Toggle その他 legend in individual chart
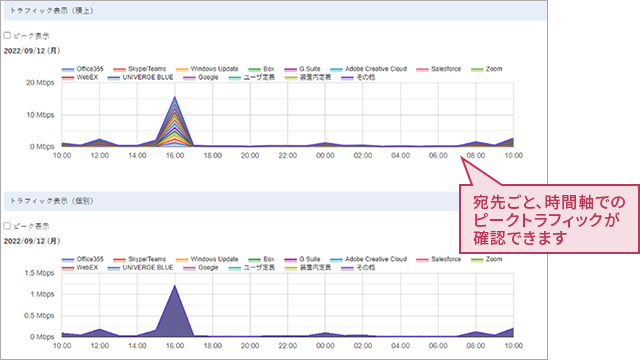Viewport: 640px width, 360px height. (358, 267)
